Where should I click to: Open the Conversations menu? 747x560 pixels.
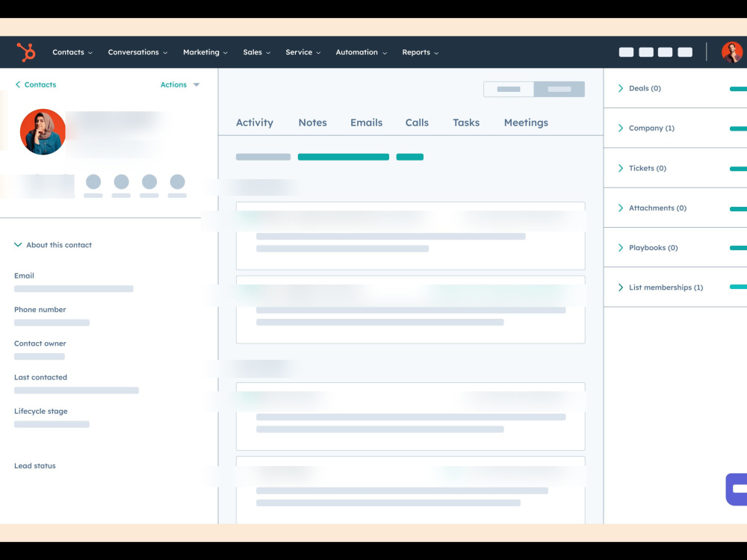tap(137, 52)
